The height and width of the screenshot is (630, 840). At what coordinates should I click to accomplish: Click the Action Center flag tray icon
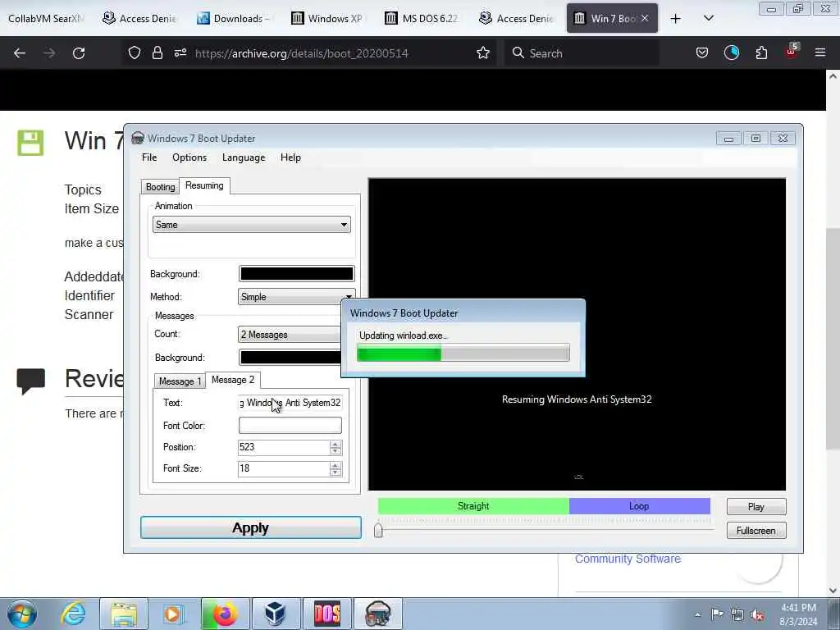(x=717, y=614)
